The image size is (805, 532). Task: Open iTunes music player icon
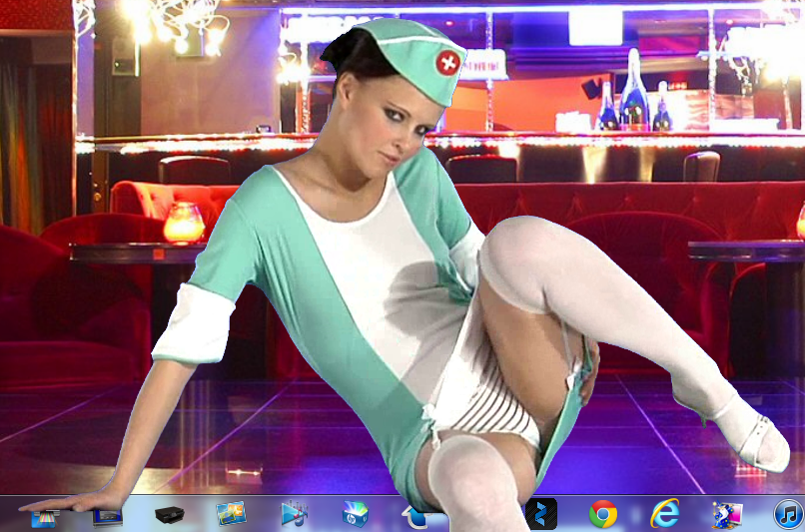coord(788,514)
